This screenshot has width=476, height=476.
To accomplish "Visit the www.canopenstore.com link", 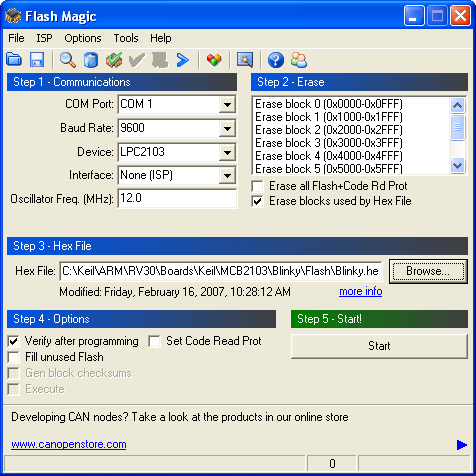I will click(69, 444).
